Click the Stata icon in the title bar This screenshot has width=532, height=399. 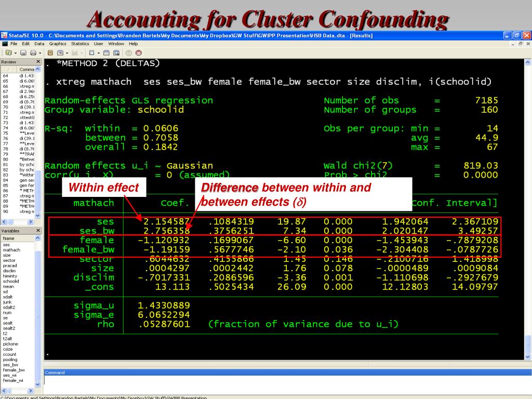pyautogui.click(x=4, y=35)
